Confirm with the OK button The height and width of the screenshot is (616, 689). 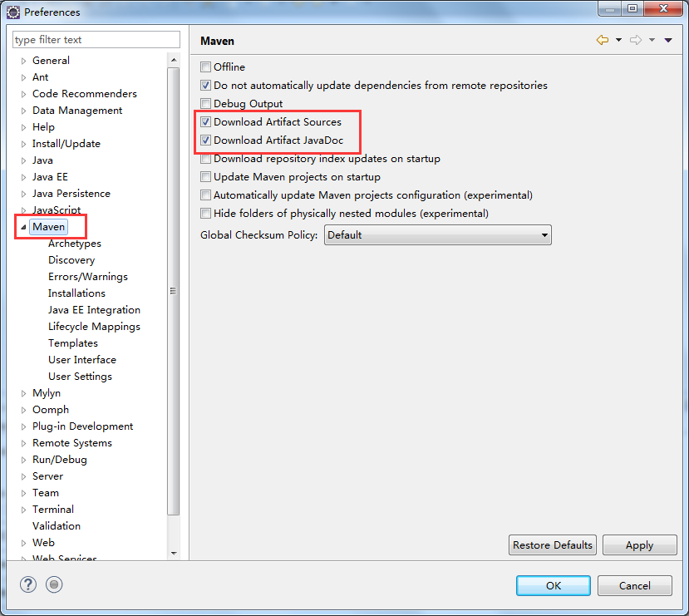pyautogui.click(x=554, y=586)
